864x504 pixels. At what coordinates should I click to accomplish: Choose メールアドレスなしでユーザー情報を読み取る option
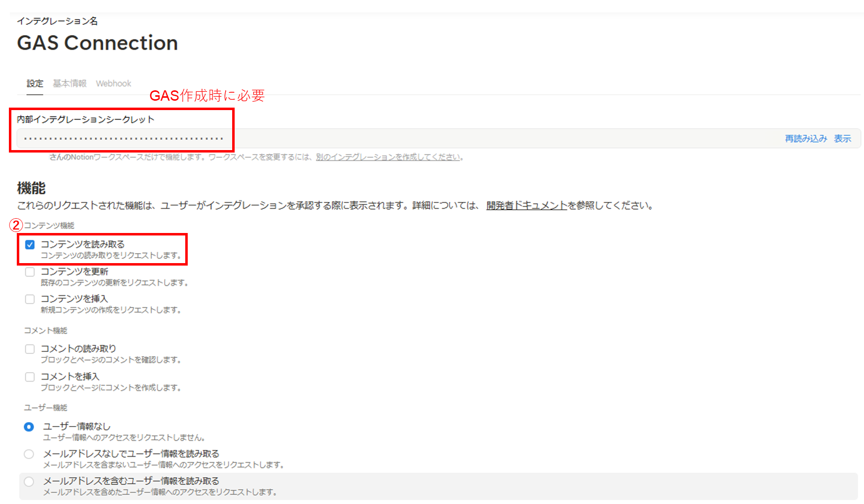(x=29, y=454)
